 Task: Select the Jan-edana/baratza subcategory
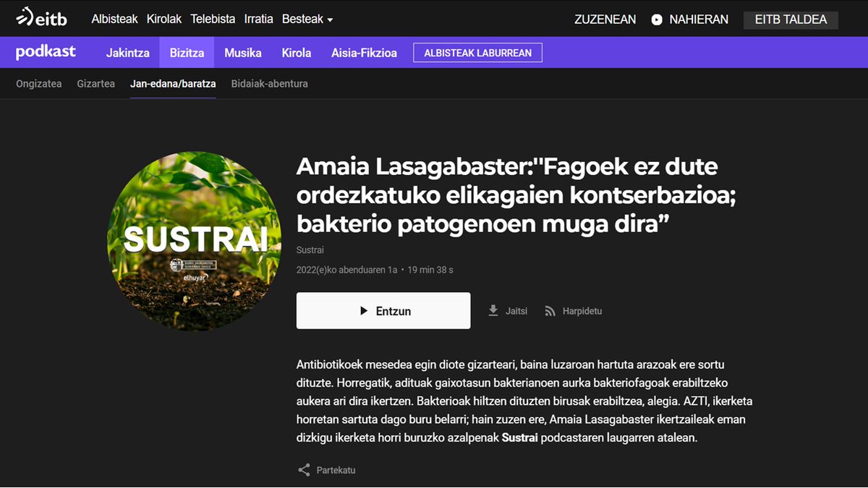point(173,84)
